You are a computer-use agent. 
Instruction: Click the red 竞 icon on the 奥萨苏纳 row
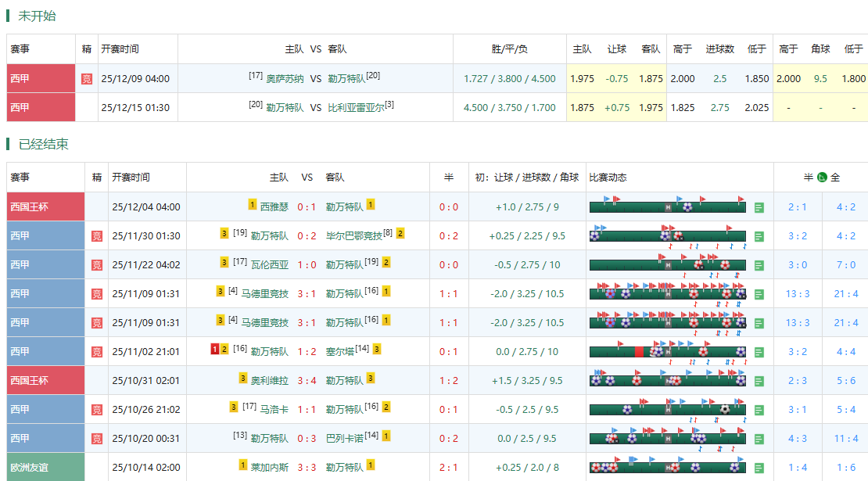click(87, 78)
